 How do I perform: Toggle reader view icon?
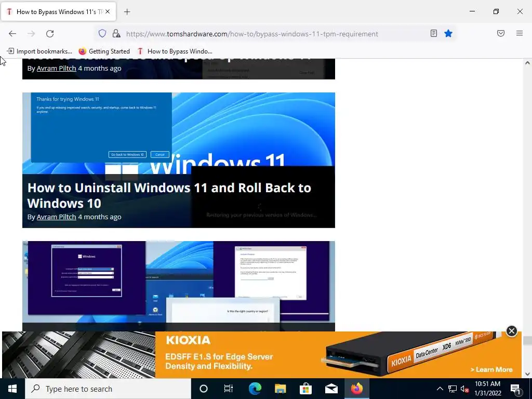[x=434, y=34]
